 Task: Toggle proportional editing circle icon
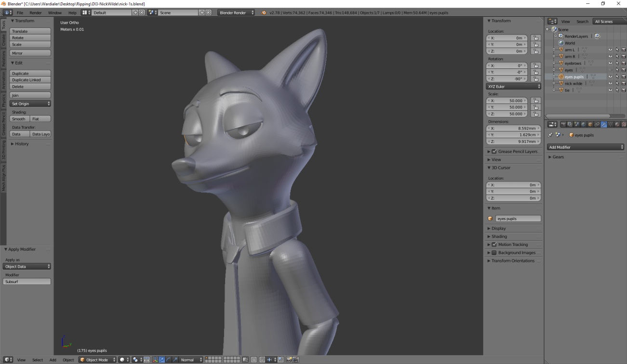tap(254, 360)
